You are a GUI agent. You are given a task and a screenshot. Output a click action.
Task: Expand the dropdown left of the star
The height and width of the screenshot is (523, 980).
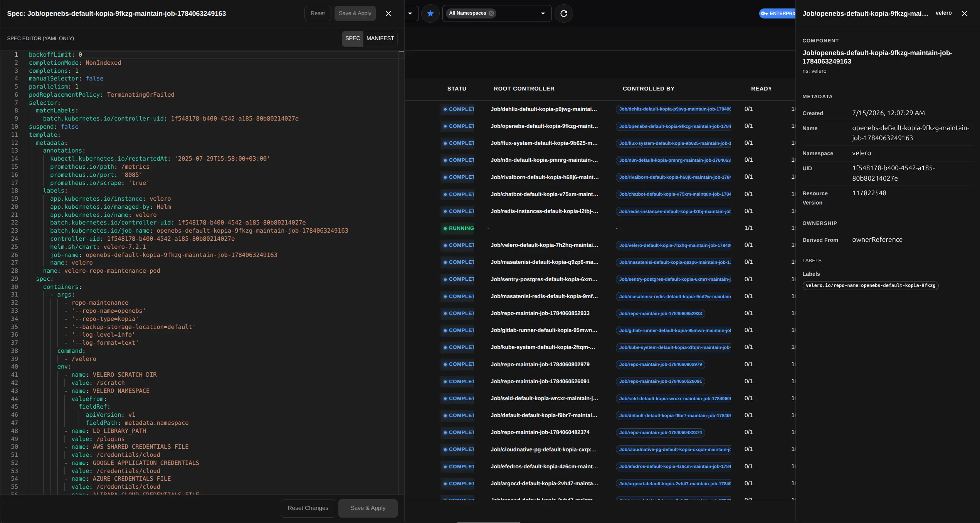pyautogui.click(x=410, y=13)
